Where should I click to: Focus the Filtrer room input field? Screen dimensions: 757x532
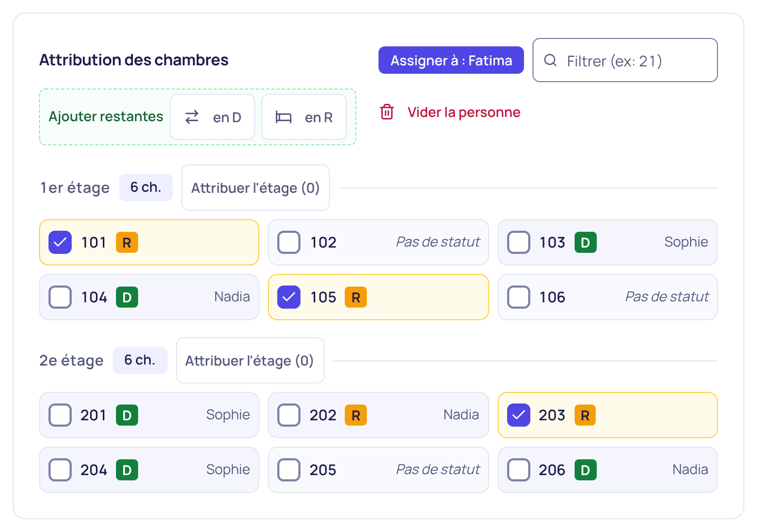pyautogui.click(x=625, y=60)
